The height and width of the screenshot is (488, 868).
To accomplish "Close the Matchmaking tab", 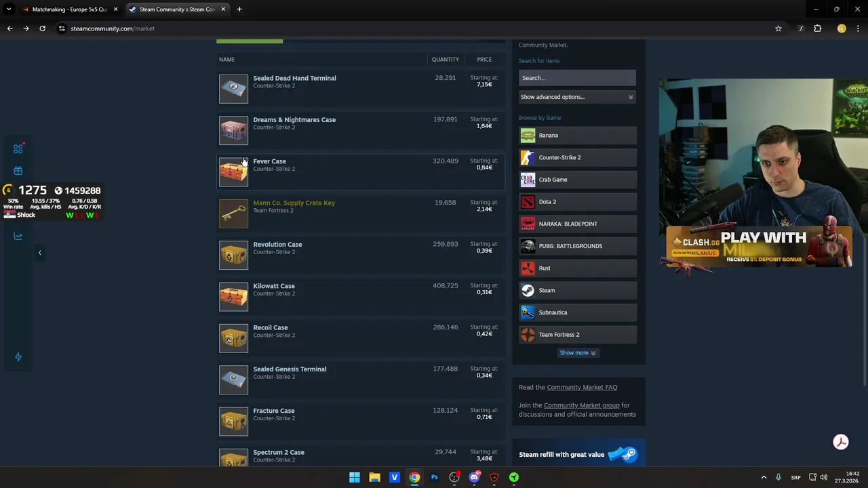I will point(115,9).
